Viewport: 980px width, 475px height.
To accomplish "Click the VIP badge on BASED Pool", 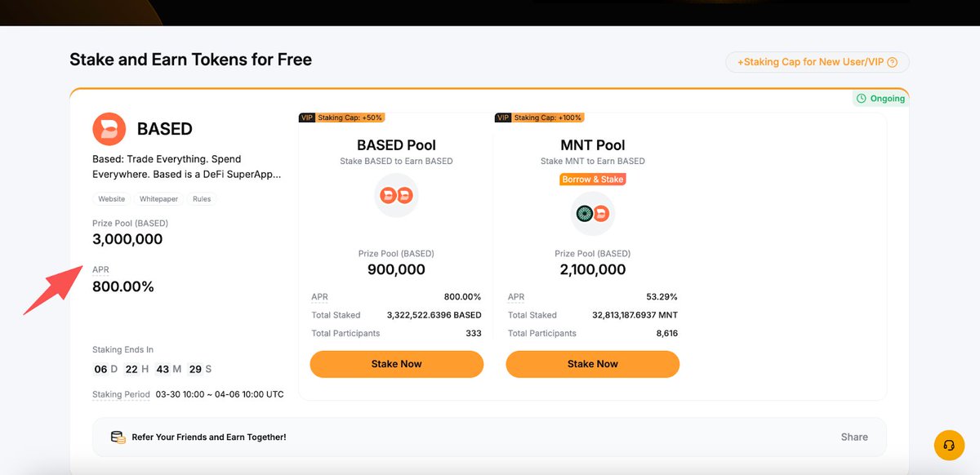I will pyautogui.click(x=307, y=118).
